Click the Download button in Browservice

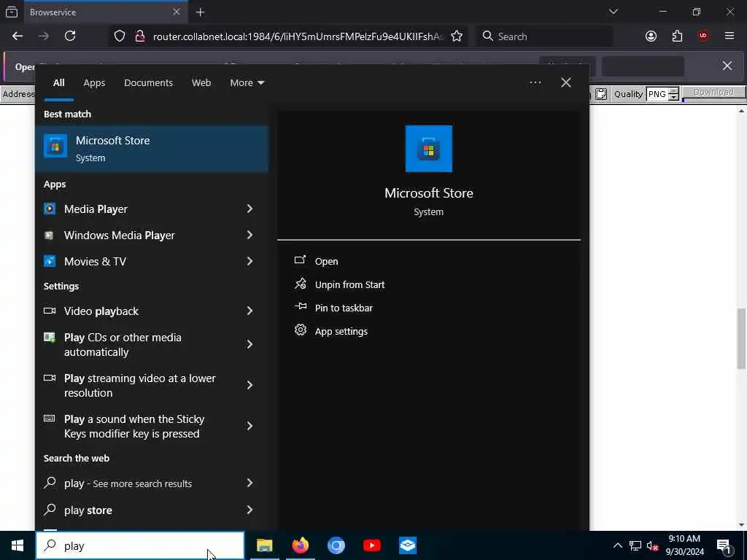click(x=713, y=93)
